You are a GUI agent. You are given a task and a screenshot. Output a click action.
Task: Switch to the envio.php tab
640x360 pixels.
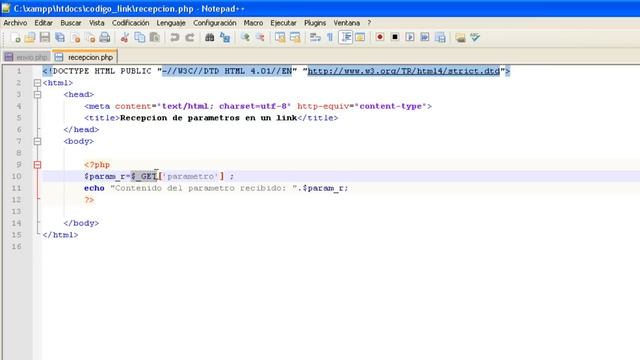(27, 57)
